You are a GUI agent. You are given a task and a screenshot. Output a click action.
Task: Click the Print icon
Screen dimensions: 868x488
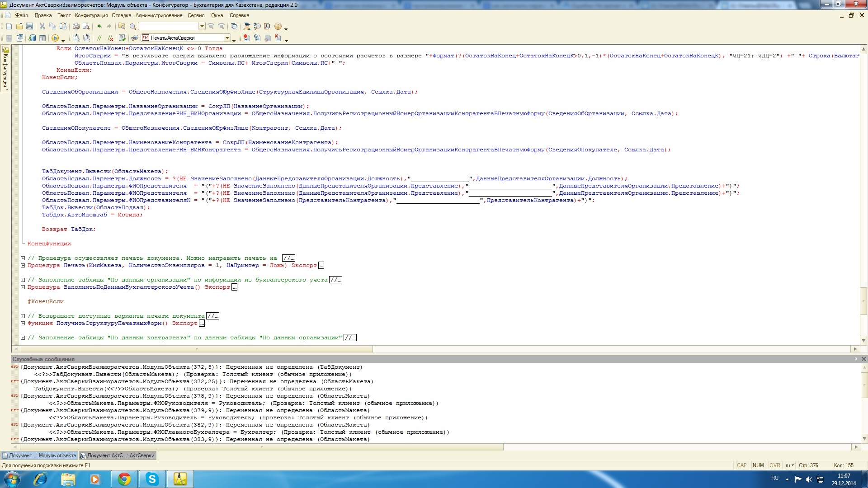[76, 26]
